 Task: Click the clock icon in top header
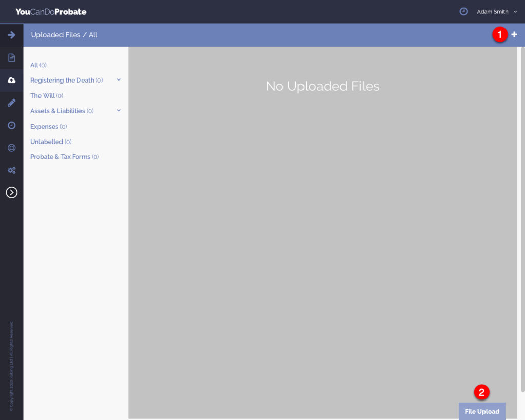(x=463, y=11)
